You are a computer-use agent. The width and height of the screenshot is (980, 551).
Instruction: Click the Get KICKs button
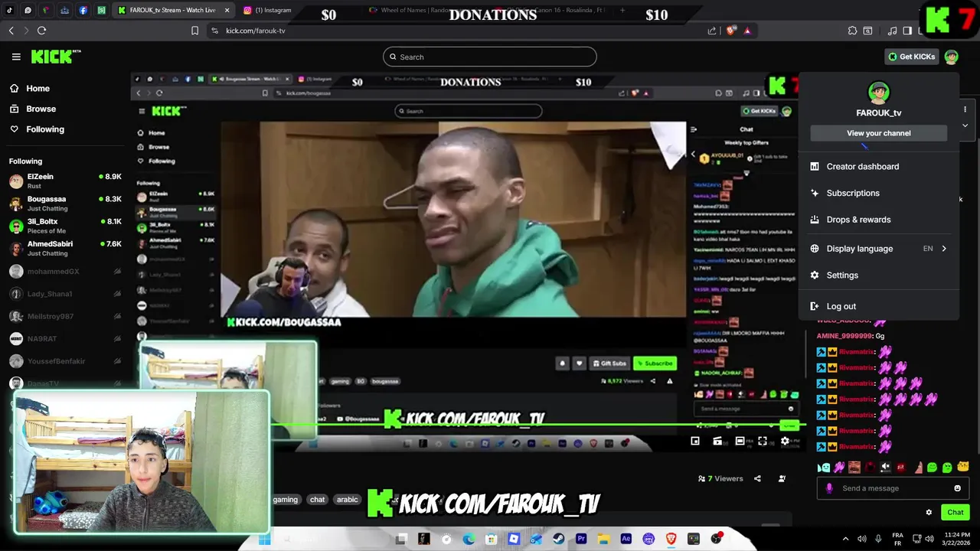911,57
